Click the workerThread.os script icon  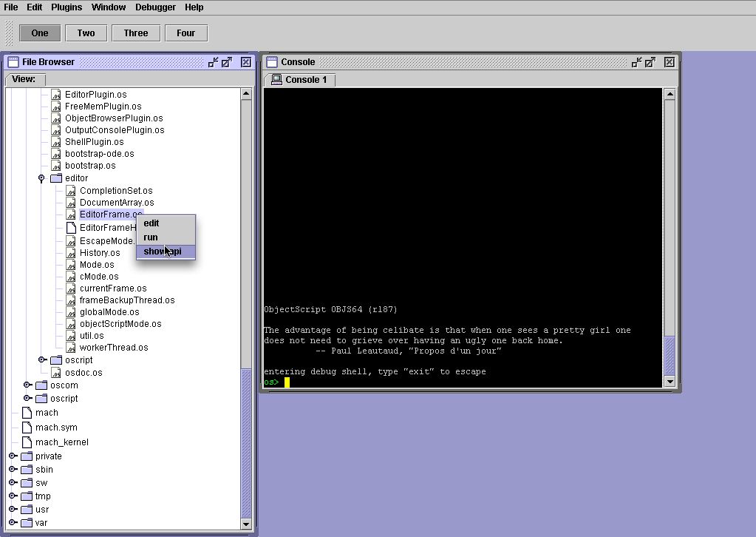click(x=71, y=348)
